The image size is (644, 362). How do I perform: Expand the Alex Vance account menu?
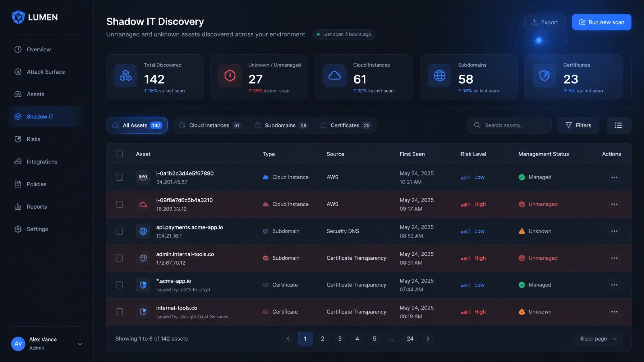[x=80, y=344]
